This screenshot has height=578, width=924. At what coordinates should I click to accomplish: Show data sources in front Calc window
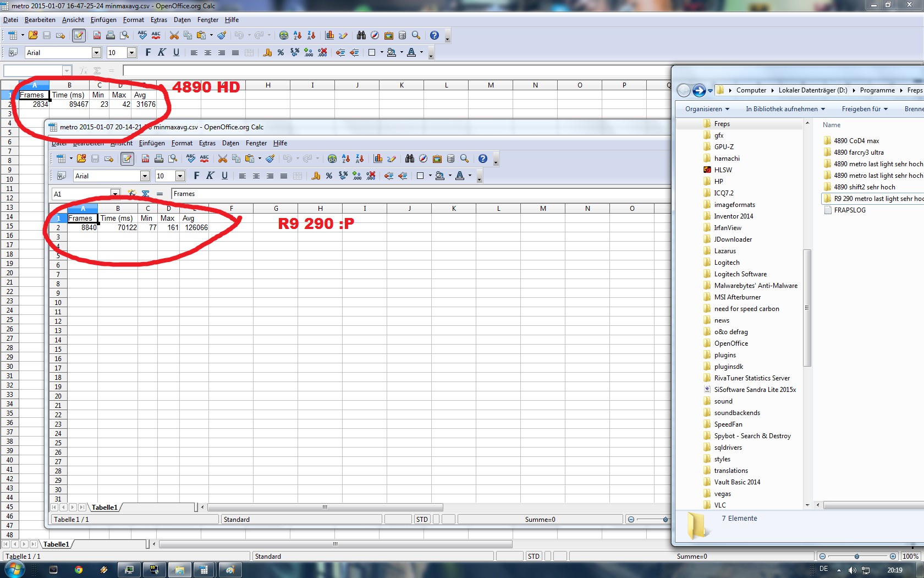click(x=451, y=159)
